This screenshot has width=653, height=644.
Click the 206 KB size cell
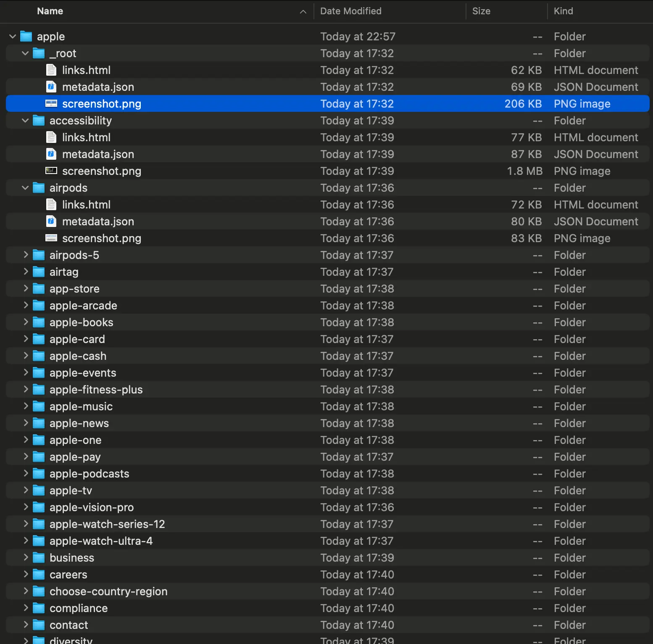tap(523, 104)
